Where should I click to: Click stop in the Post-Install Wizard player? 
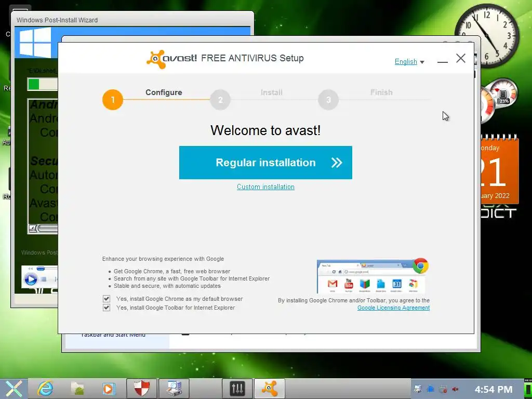pyautogui.click(x=44, y=279)
